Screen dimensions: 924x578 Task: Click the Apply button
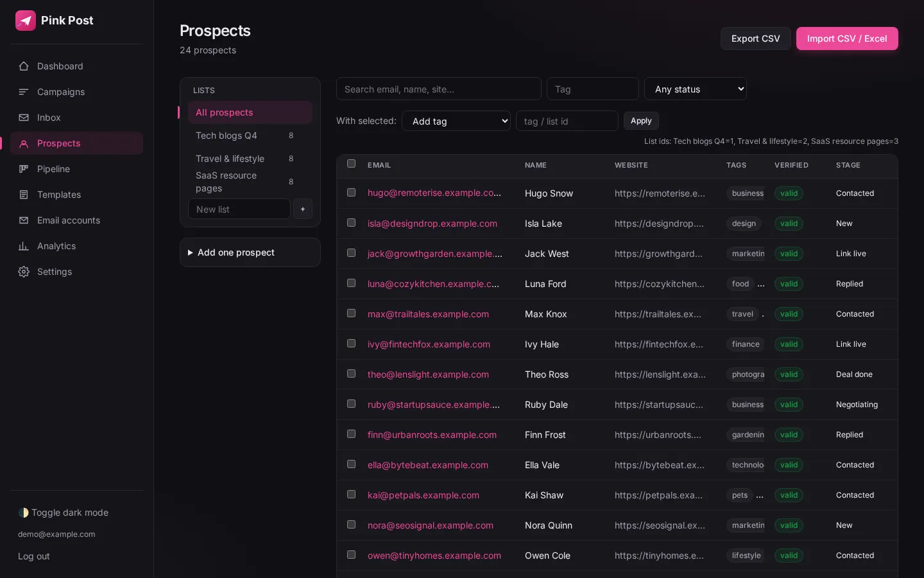(641, 121)
